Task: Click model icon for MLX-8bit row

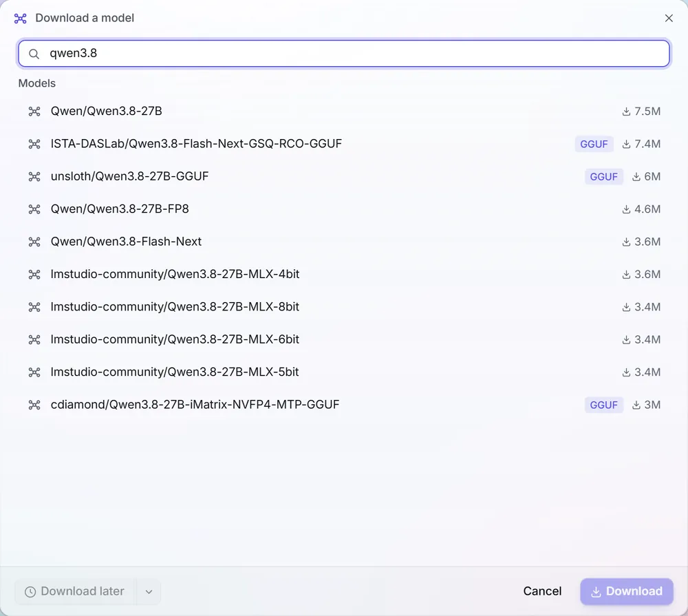Action: pos(34,307)
